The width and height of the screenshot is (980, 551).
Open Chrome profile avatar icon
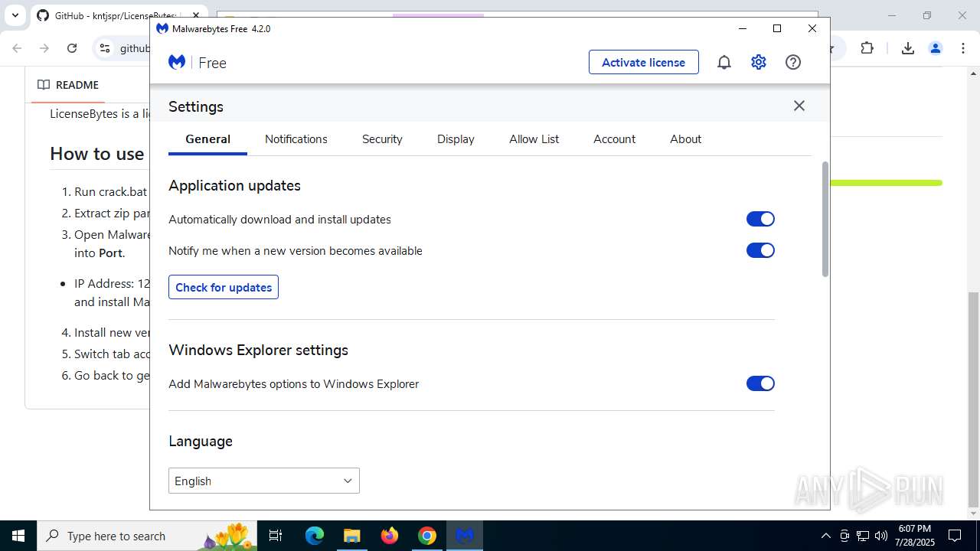935,48
